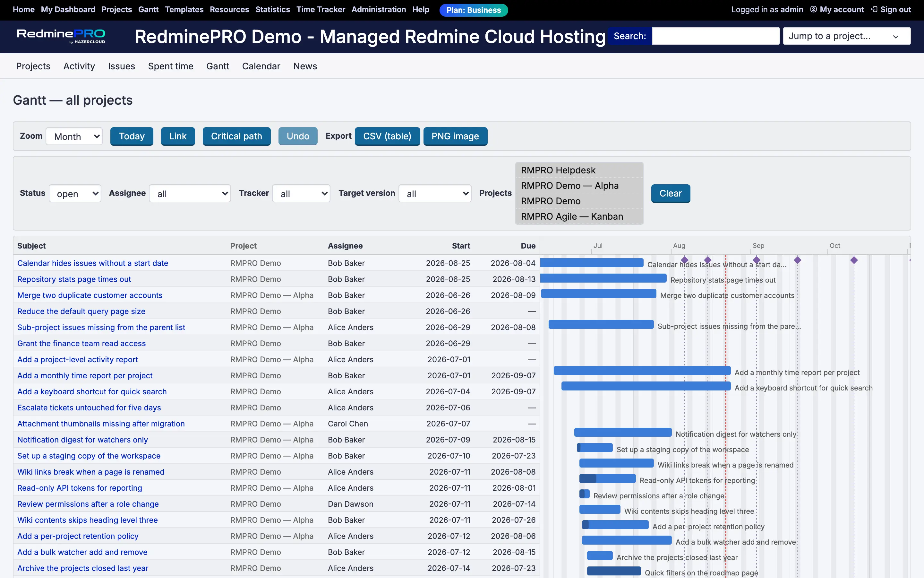Switch to the Spent time tab
Viewport: 924px width, 578px height.
click(x=171, y=66)
